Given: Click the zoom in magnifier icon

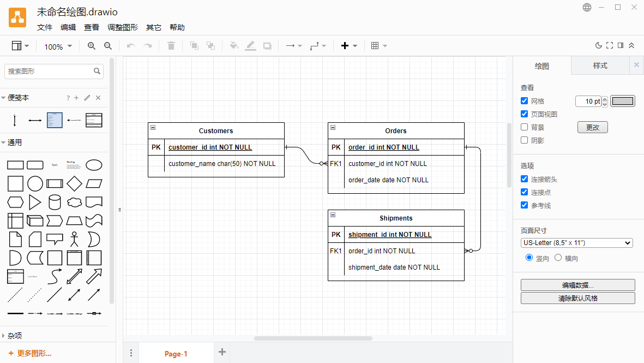Looking at the screenshot, I should click(92, 46).
